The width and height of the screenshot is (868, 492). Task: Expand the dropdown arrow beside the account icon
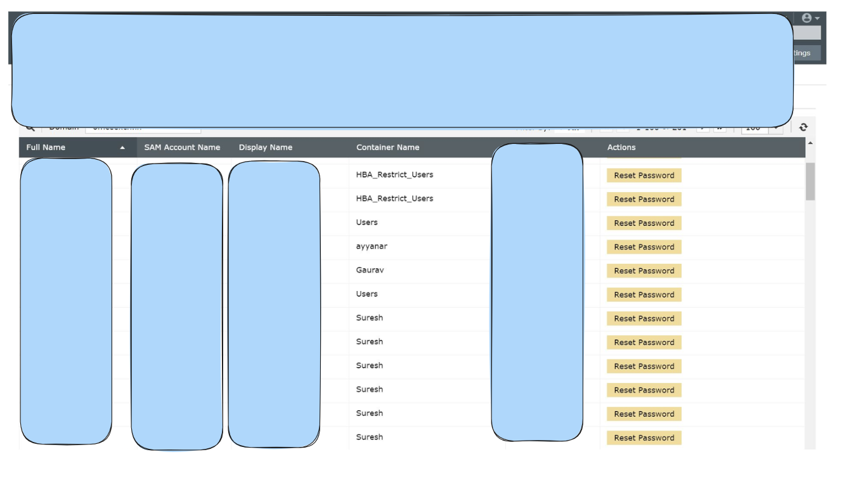(x=817, y=18)
